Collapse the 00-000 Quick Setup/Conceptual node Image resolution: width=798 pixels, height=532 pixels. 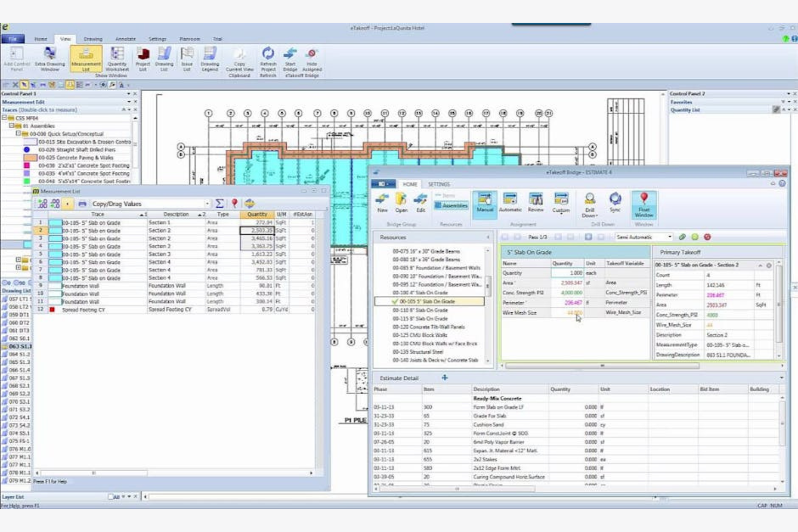pyautogui.click(x=18, y=134)
